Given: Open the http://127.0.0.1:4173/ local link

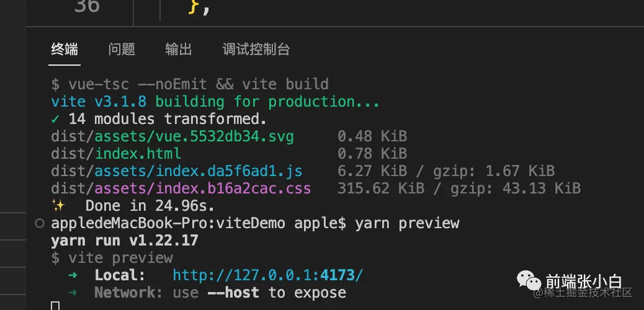Looking at the screenshot, I should point(268,275).
